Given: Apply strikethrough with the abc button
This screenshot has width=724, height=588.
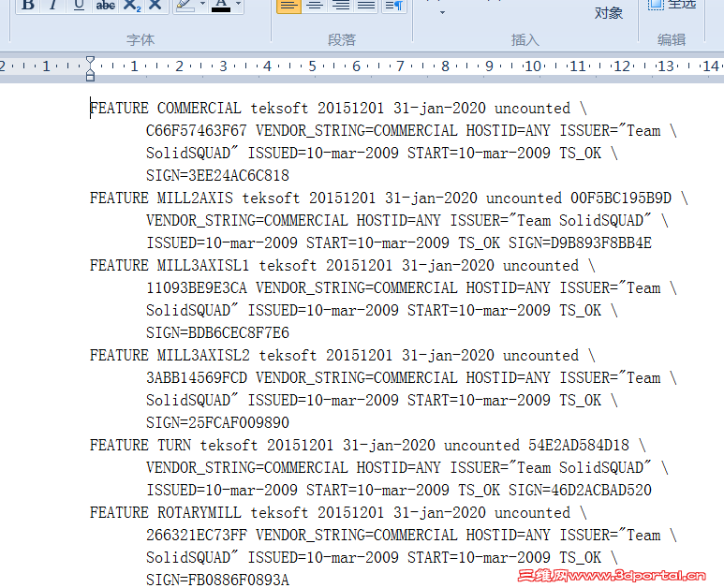Looking at the screenshot, I should coord(105,6).
